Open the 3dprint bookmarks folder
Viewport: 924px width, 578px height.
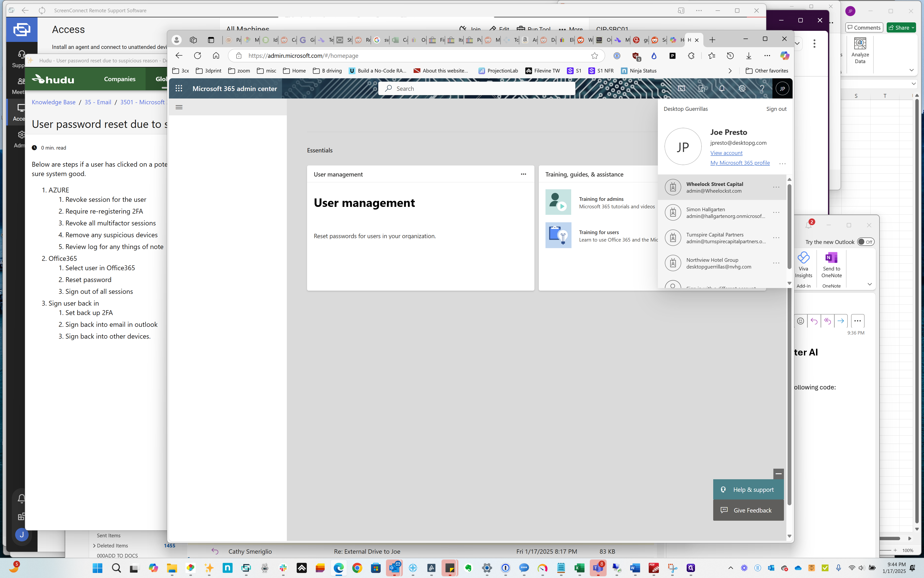point(208,71)
